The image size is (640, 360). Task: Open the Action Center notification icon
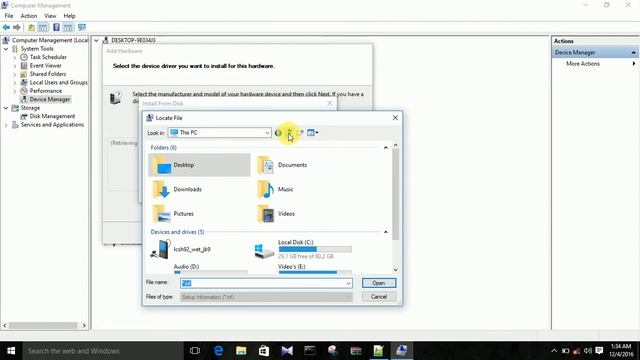click(599, 351)
